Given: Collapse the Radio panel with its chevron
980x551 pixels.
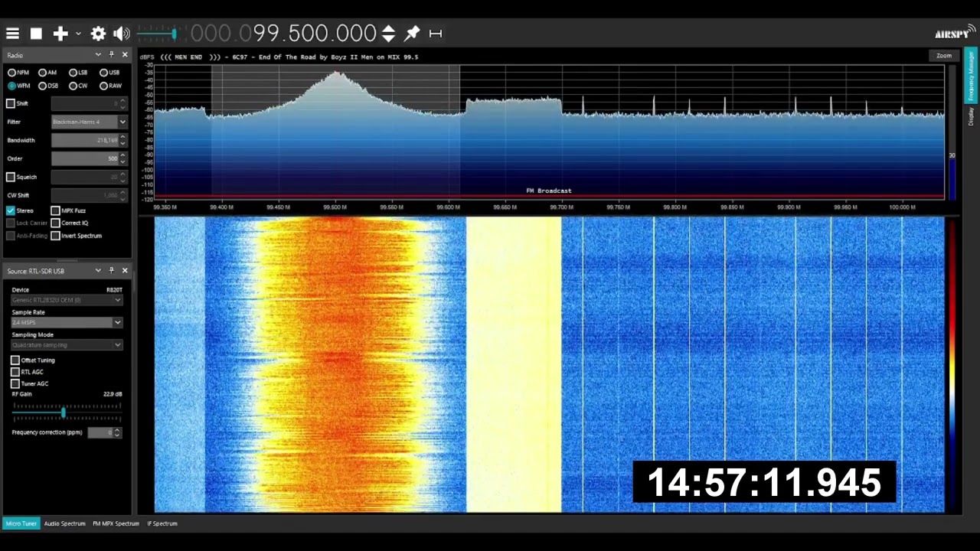Looking at the screenshot, I should click(x=98, y=54).
